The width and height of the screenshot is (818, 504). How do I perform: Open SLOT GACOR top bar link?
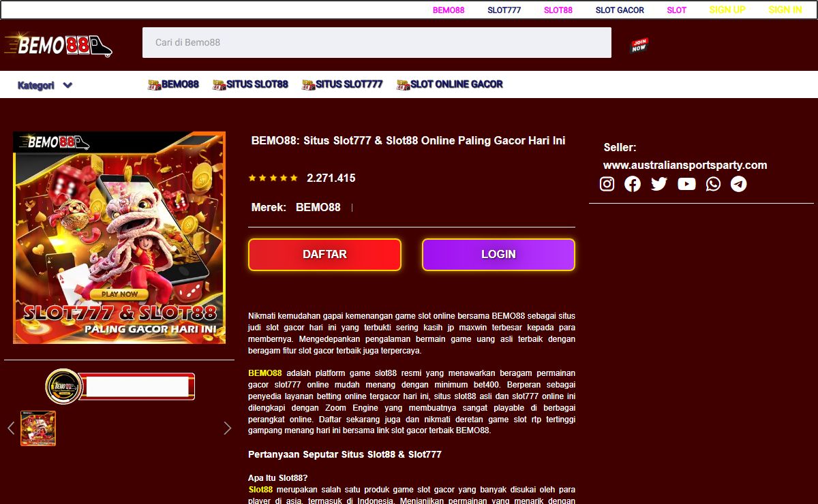pyautogui.click(x=620, y=10)
